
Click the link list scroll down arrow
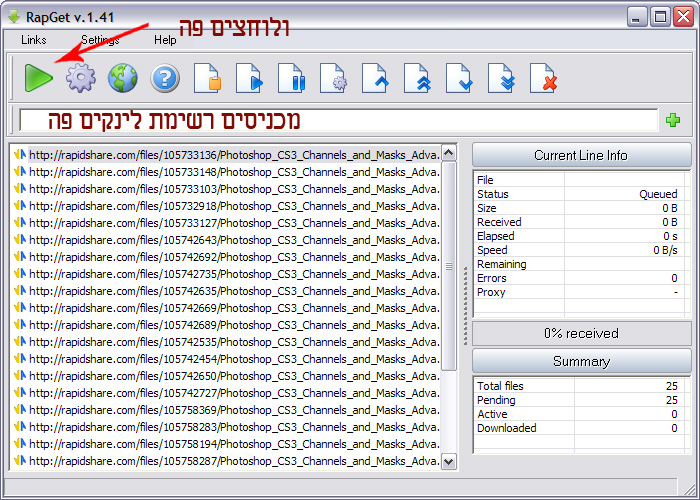449,461
